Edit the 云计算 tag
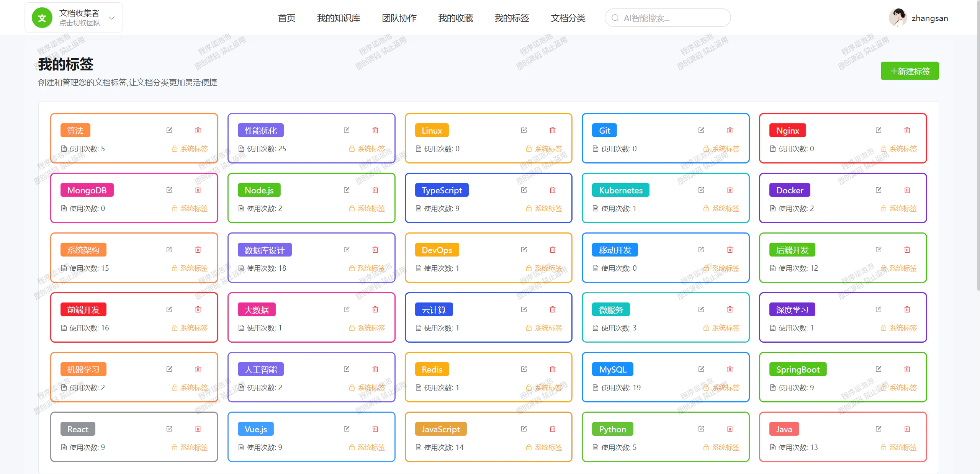The width and height of the screenshot is (980, 474). (x=524, y=309)
